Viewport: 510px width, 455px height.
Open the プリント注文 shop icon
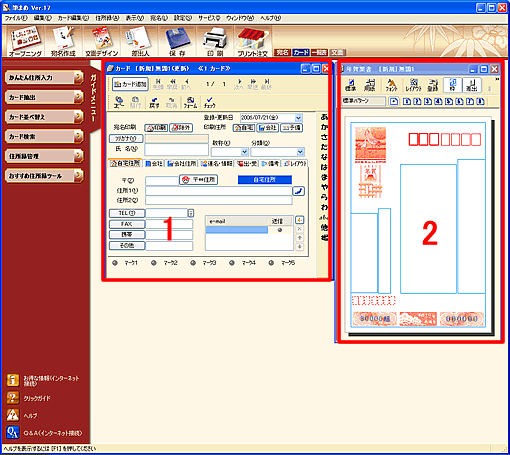(253, 42)
